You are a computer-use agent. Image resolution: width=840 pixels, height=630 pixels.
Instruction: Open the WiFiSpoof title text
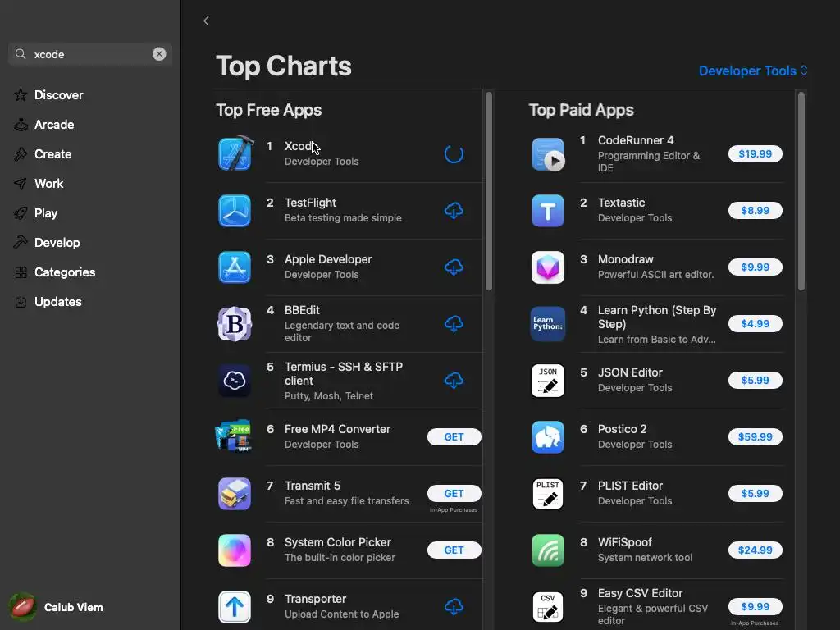click(x=625, y=542)
